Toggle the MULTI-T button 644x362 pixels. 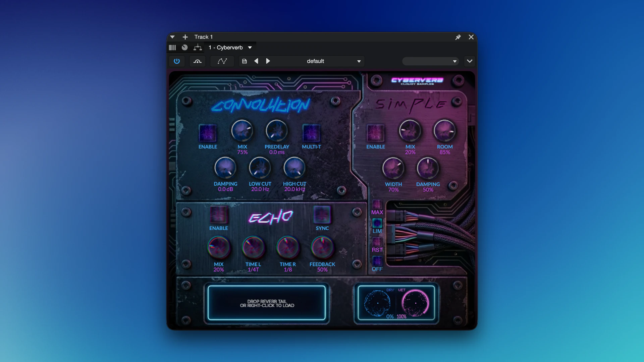click(311, 133)
